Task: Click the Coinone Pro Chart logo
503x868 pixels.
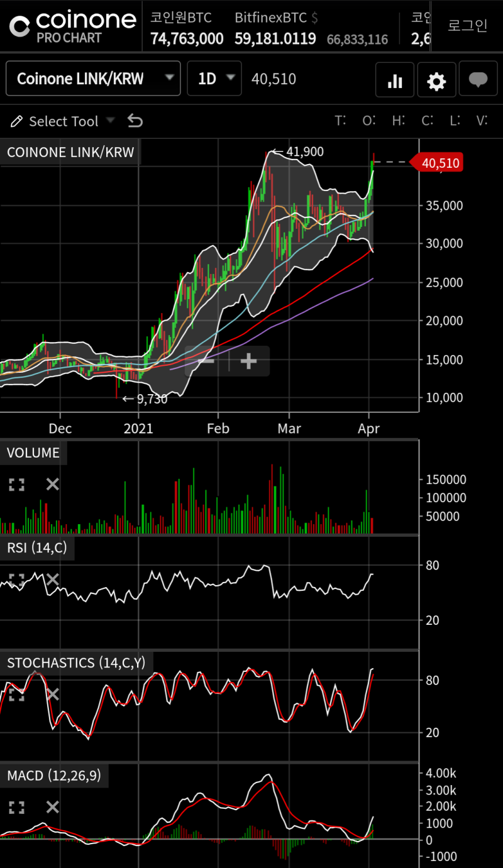Action: click(x=73, y=26)
